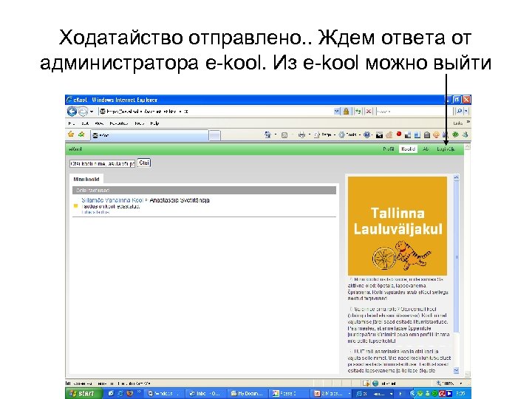
Task: Open the File menu
Action: point(71,123)
